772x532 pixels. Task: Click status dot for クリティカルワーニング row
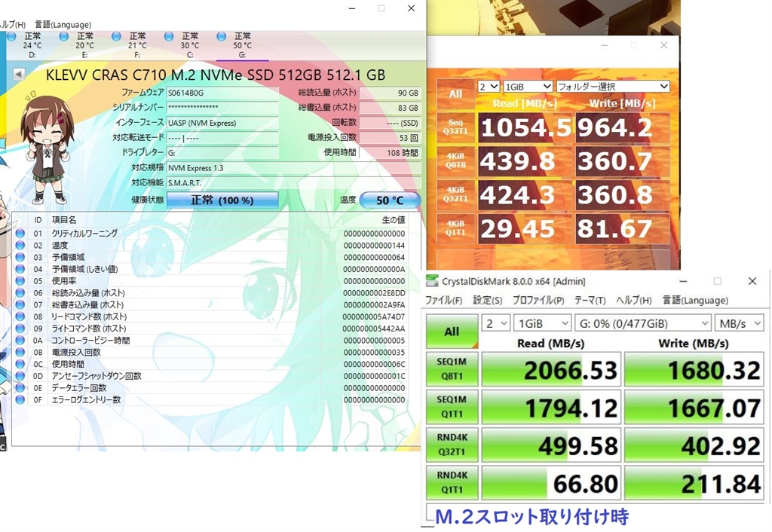[x=20, y=234]
